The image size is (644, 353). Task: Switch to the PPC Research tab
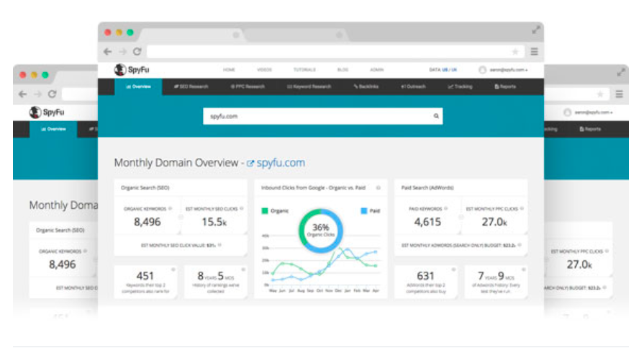coord(248,86)
